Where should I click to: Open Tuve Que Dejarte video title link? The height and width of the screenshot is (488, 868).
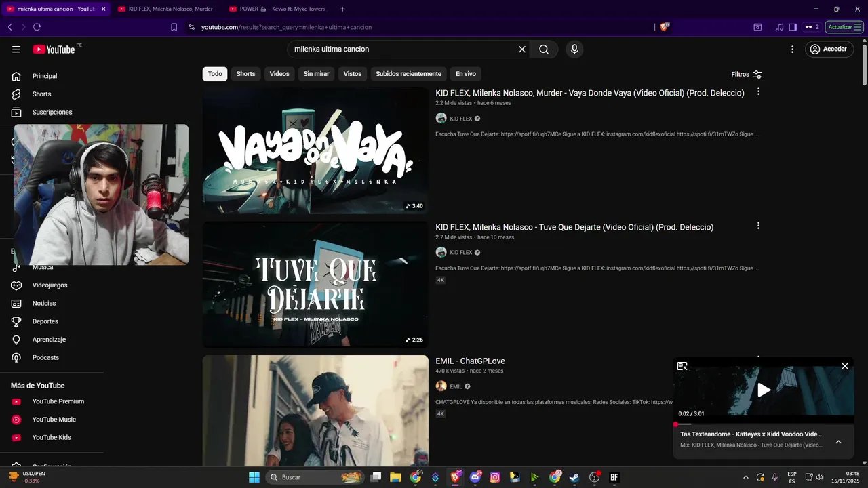(x=574, y=227)
